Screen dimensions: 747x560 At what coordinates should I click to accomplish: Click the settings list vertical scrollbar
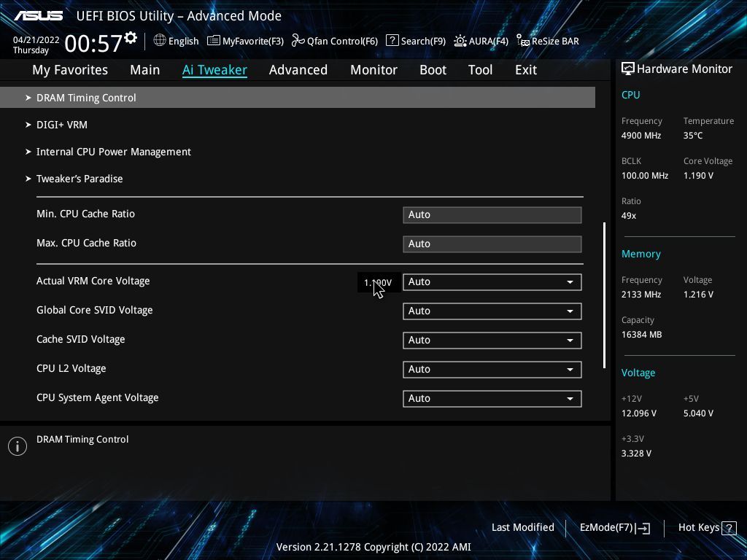click(x=604, y=295)
